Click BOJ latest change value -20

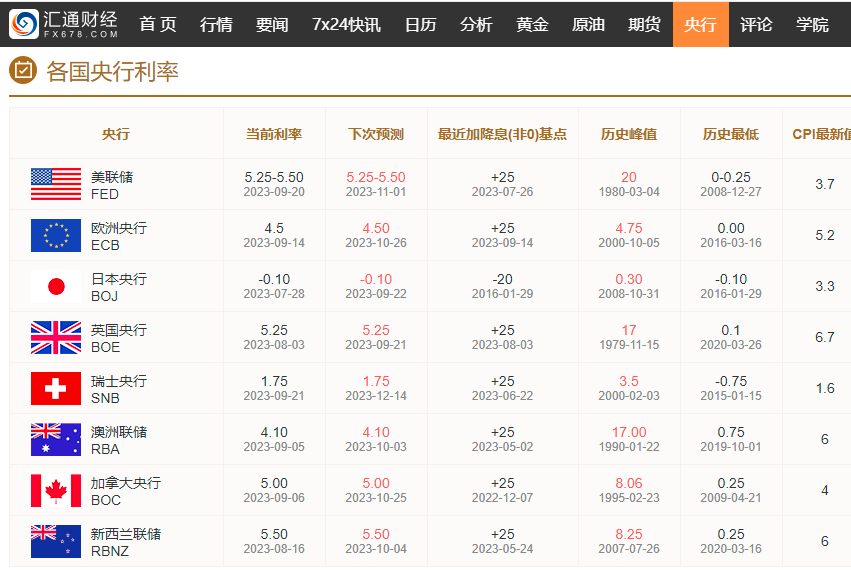503,279
